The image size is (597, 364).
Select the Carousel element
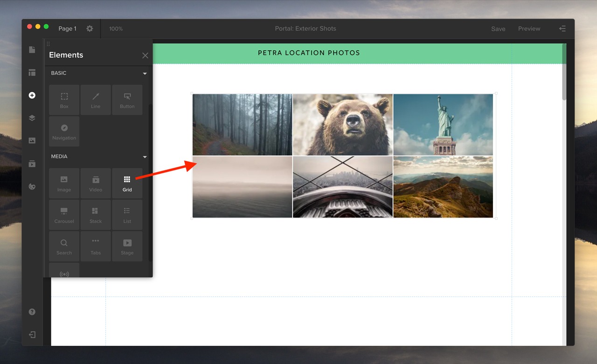[64, 215]
